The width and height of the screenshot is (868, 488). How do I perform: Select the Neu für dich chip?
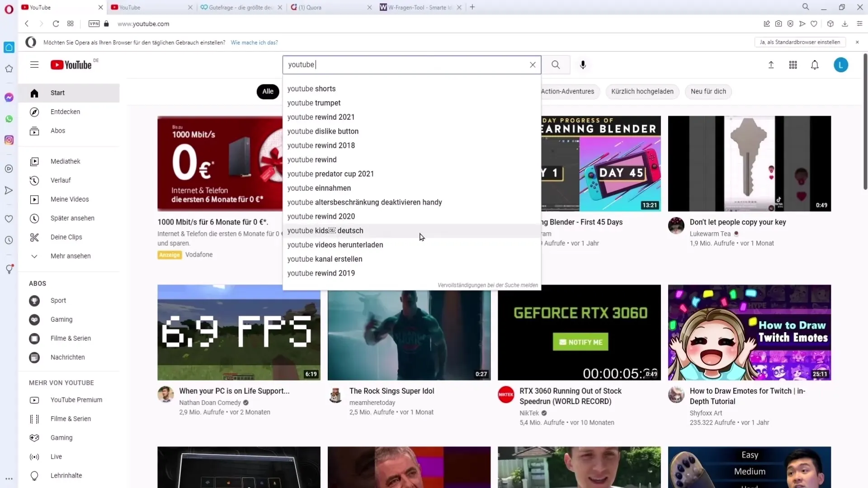(x=708, y=91)
